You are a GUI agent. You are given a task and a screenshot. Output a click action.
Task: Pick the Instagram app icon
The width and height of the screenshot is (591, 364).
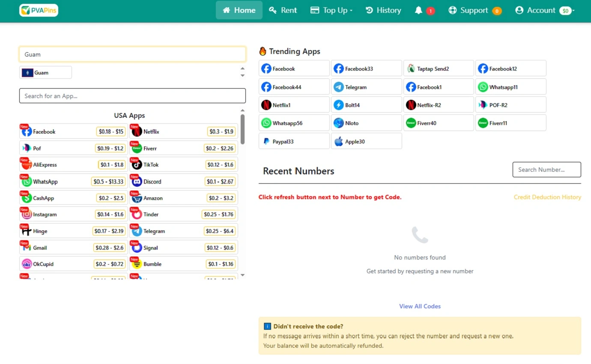[27, 214]
